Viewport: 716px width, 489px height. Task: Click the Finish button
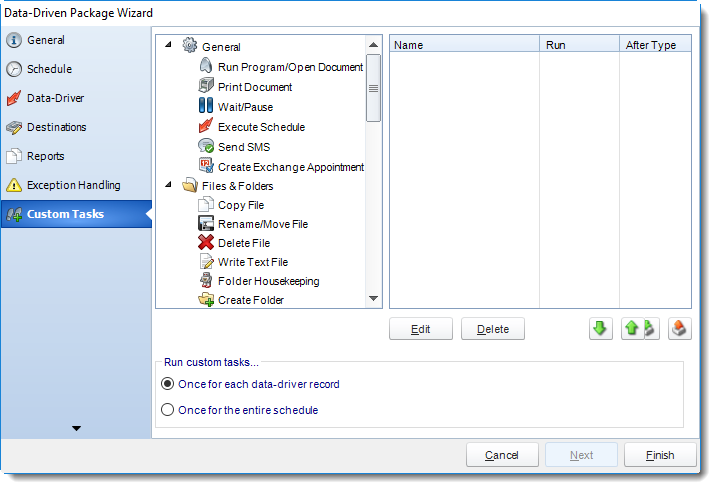[660, 455]
